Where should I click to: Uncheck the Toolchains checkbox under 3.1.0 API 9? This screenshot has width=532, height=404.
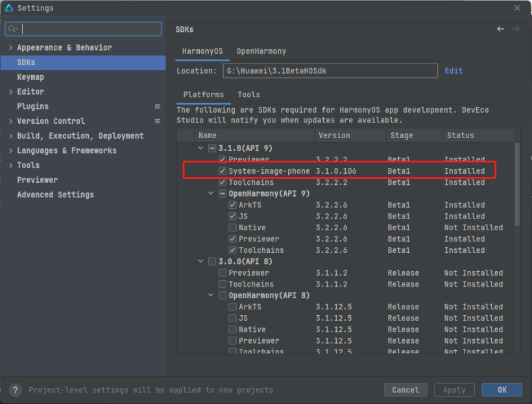(x=223, y=182)
